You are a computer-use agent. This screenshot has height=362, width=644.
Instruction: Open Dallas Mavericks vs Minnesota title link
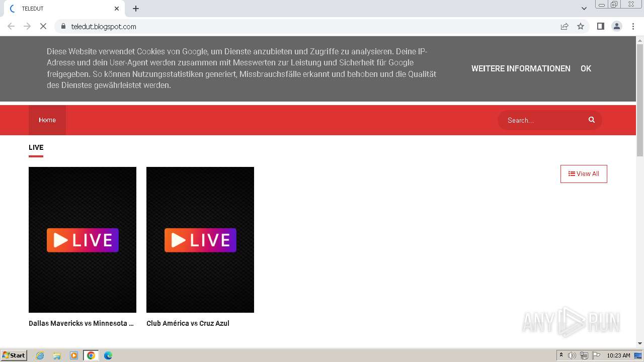click(x=82, y=323)
